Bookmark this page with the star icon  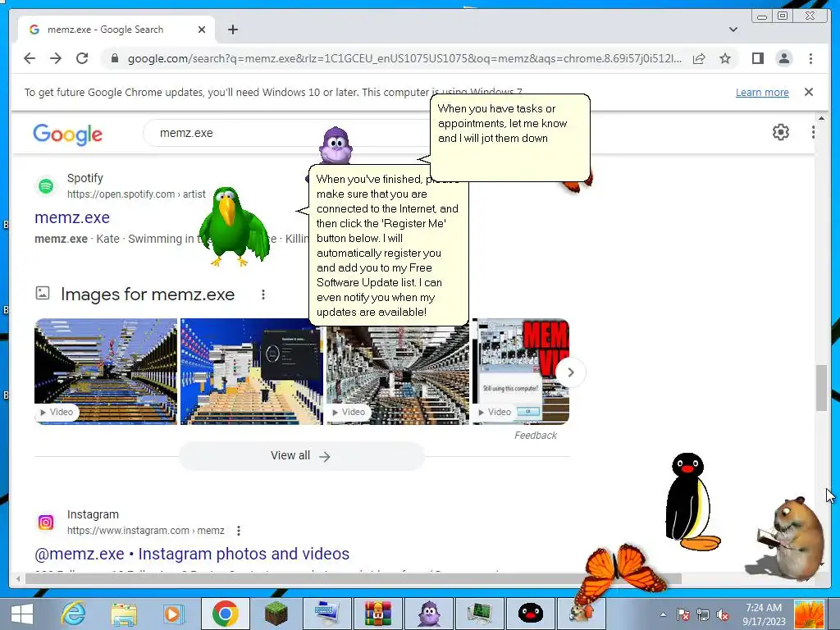725,58
